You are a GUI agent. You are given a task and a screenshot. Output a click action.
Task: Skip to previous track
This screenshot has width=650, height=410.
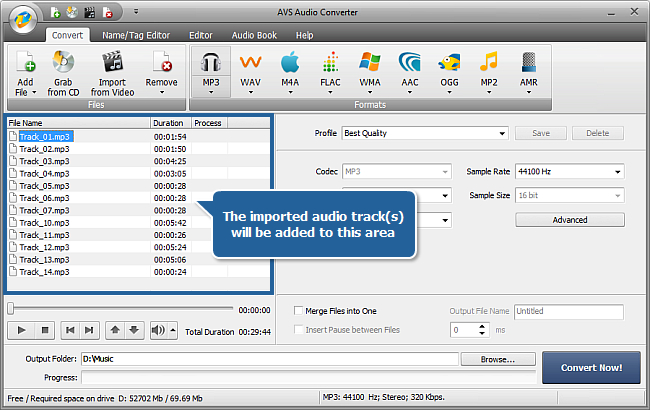click(x=70, y=330)
